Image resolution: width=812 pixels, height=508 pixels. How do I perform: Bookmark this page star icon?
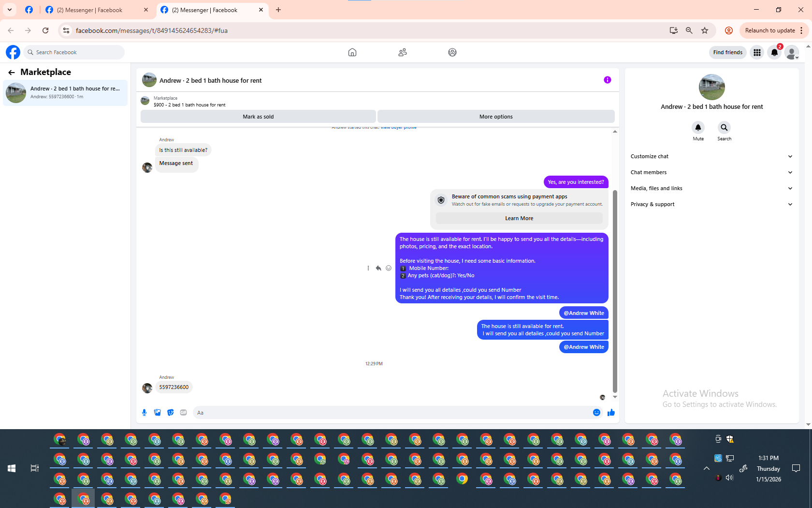(x=705, y=30)
